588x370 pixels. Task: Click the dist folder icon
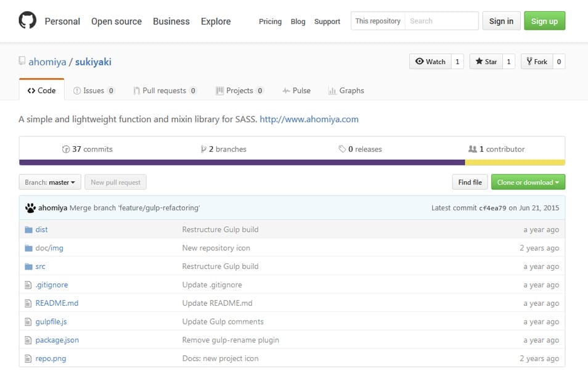[28, 229]
